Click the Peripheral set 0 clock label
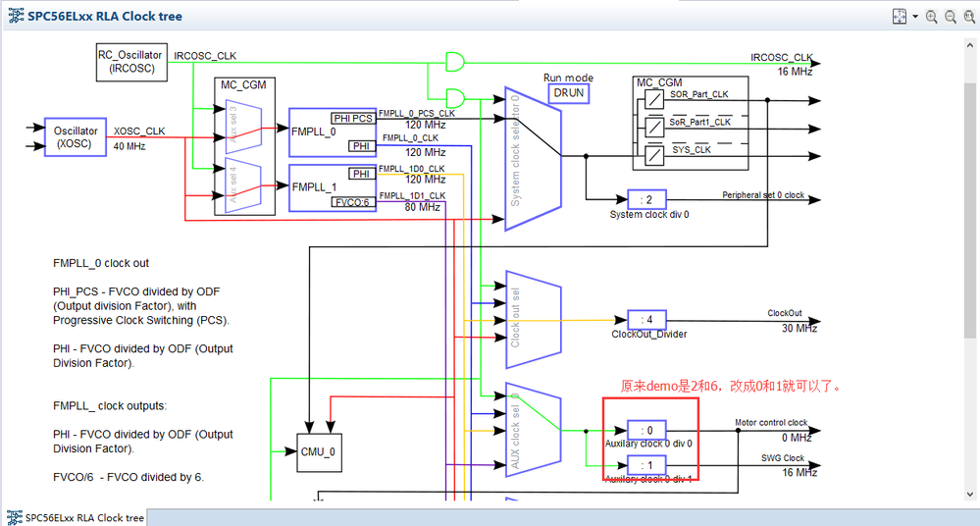This screenshot has height=526, width=980. [763, 195]
